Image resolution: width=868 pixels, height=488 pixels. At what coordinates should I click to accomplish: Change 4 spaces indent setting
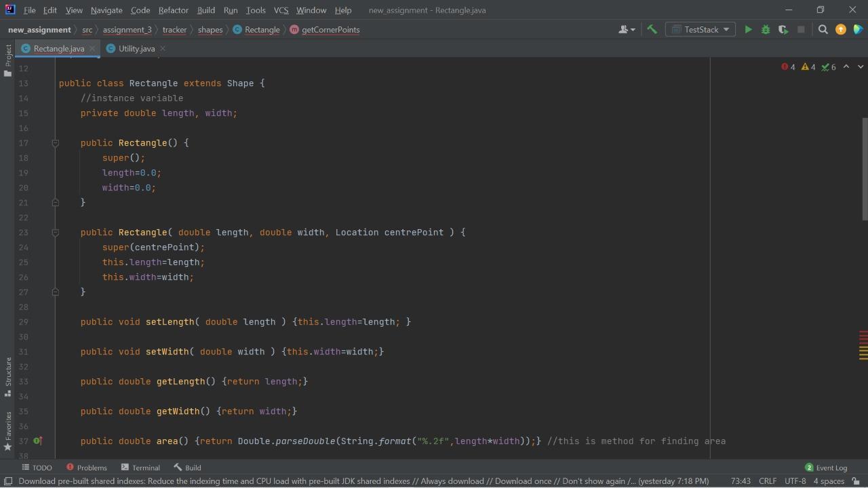829,481
